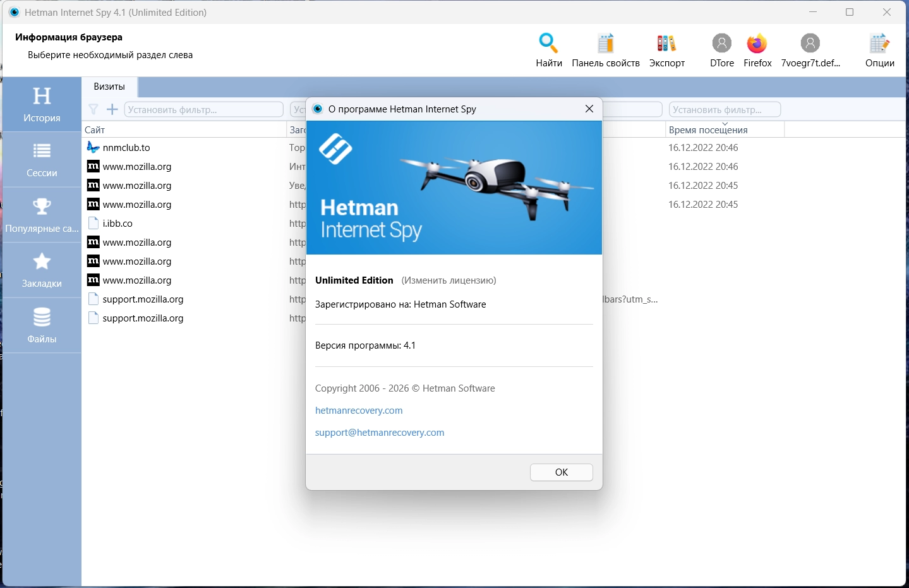Select the Firefox browser icon
The image size is (909, 588).
757,43
